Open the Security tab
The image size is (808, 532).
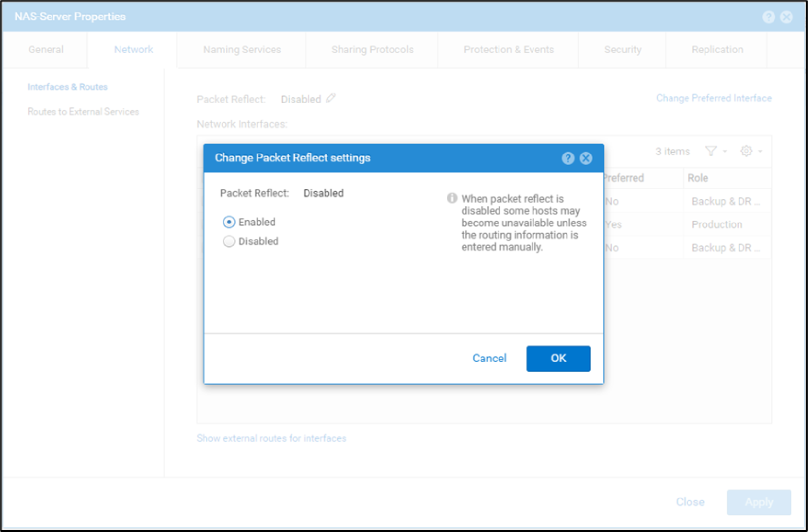point(623,50)
